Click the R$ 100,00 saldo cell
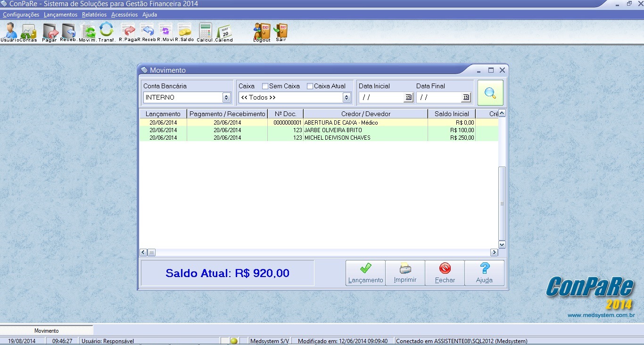The height and width of the screenshot is (345, 644). (452, 130)
